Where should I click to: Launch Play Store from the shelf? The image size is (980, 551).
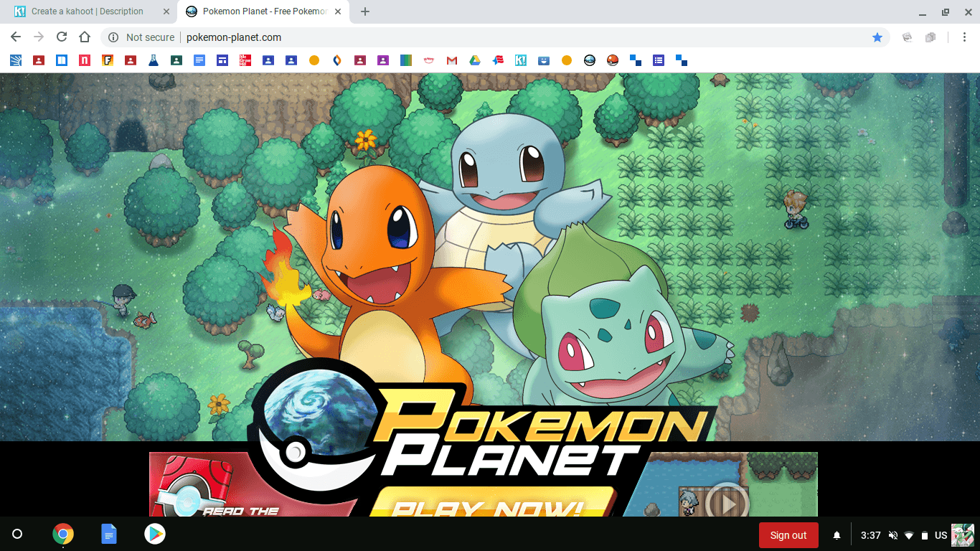(155, 534)
